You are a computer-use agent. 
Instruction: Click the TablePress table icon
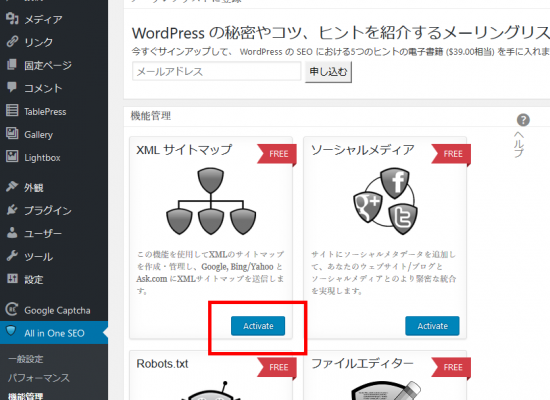click(x=12, y=111)
